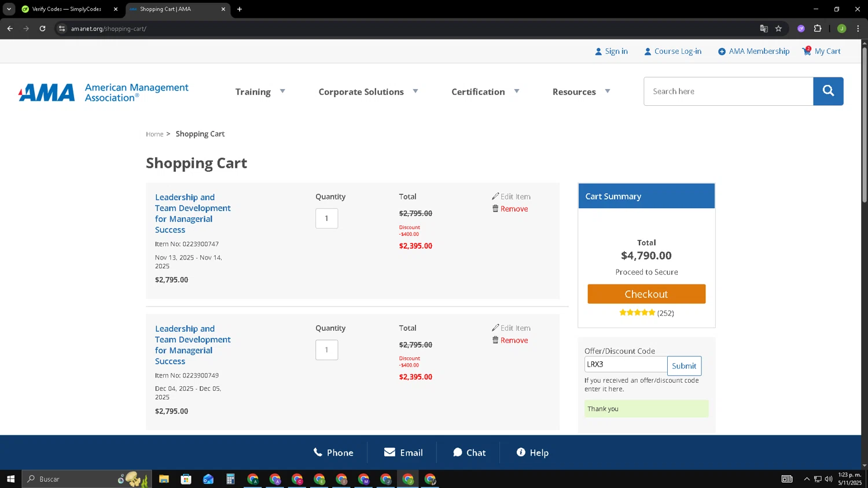This screenshot has width=868, height=488.
Task: Edit the Dec 04 course item
Action: (511, 328)
